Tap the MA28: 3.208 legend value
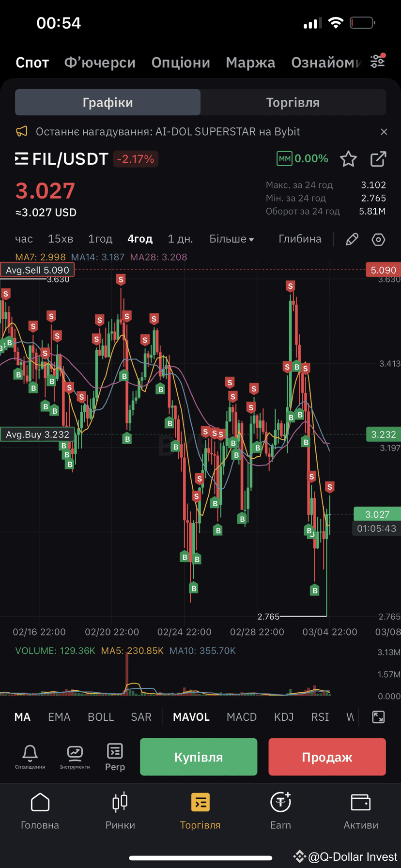The image size is (401, 868). [x=159, y=257]
